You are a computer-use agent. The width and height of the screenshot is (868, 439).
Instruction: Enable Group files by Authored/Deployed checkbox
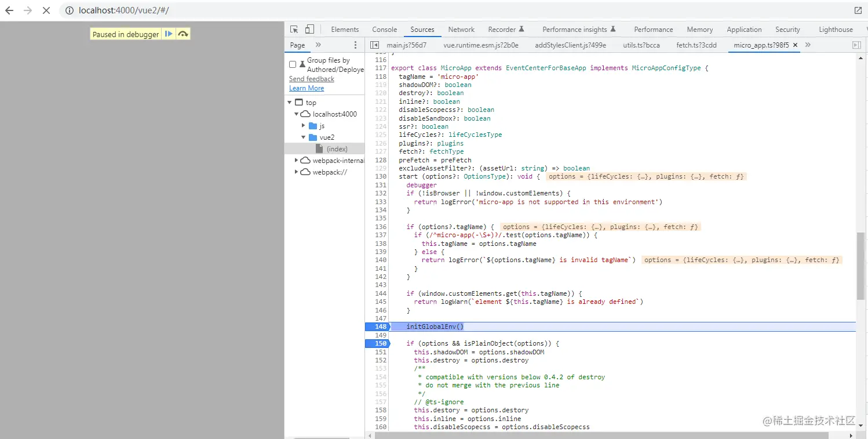[293, 64]
